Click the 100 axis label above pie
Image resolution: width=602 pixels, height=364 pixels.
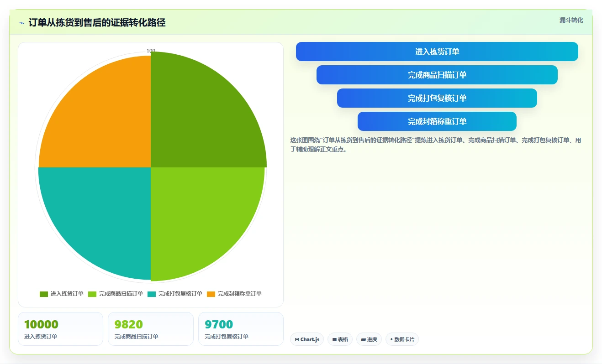[151, 51]
